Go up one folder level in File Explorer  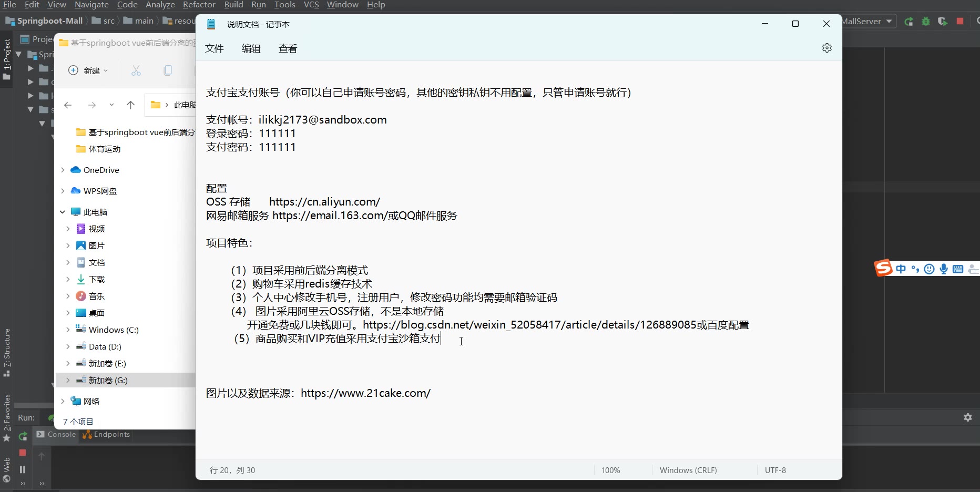(x=131, y=105)
